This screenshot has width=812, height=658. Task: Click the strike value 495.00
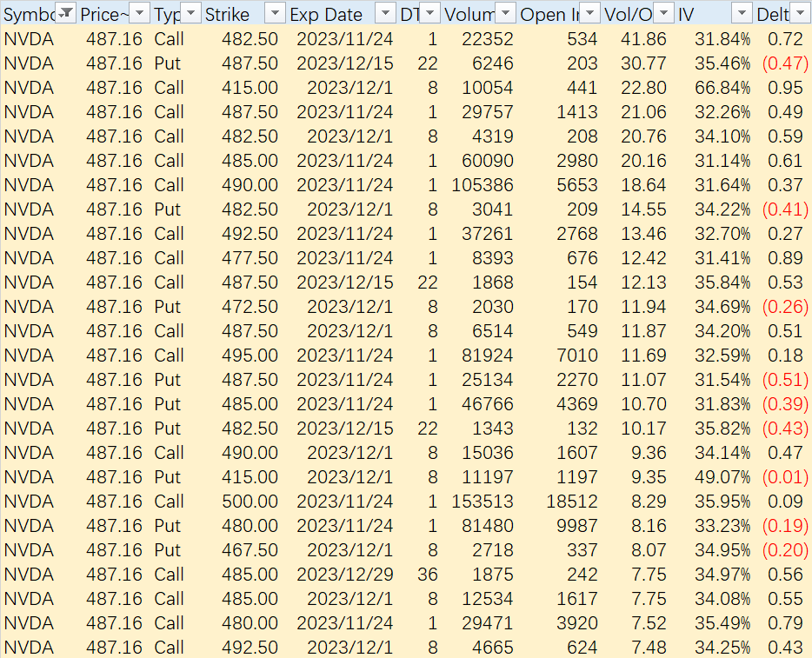coord(250,356)
